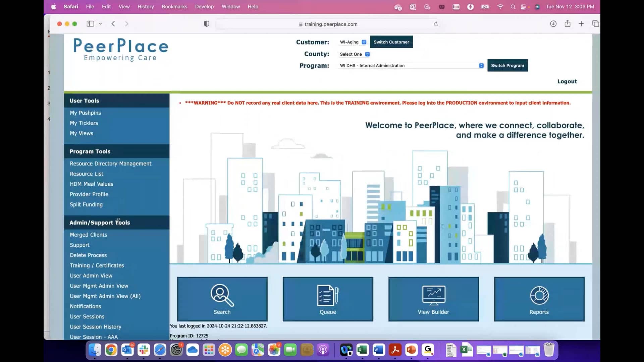
Task: Open the Search tile
Action: (x=222, y=299)
